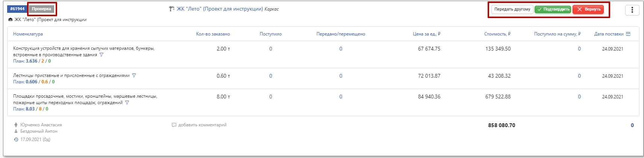
Task: Click calendar icon beside Дата поставки header
Action: (x=628, y=34)
